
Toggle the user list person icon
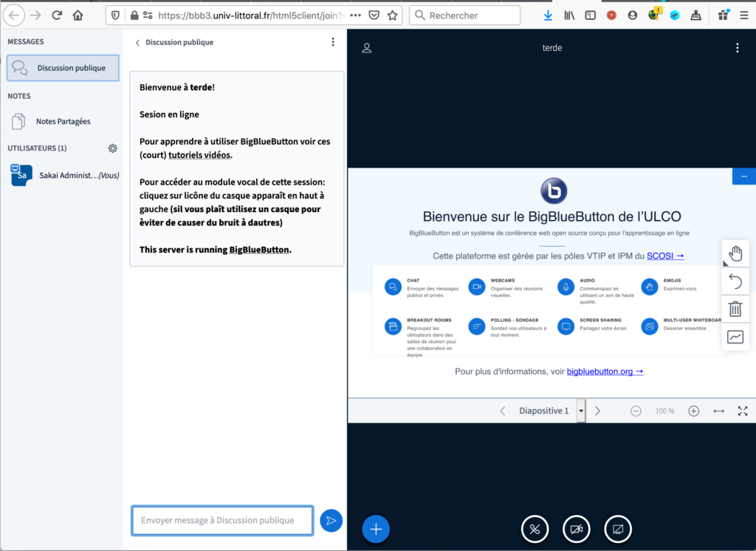click(367, 48)
